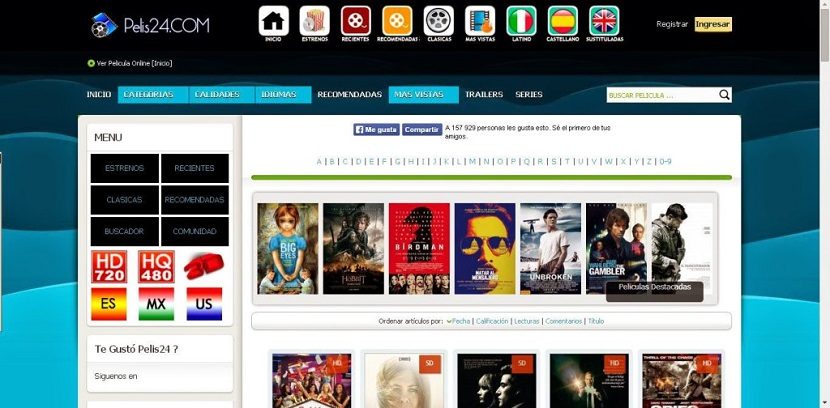Focus the Buscar Pelicula search field
This screenshot has height=408, width=830.
[662, 95]
